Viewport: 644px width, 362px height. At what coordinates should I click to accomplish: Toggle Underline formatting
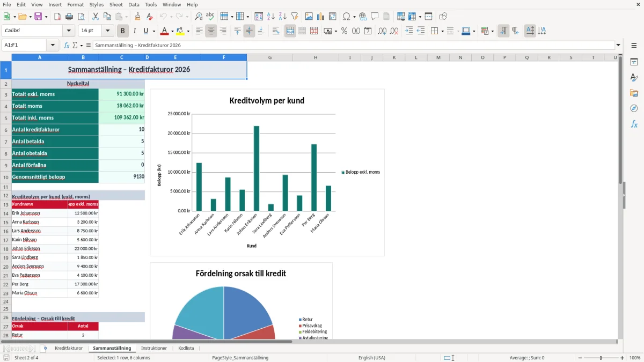coord(146,31)
